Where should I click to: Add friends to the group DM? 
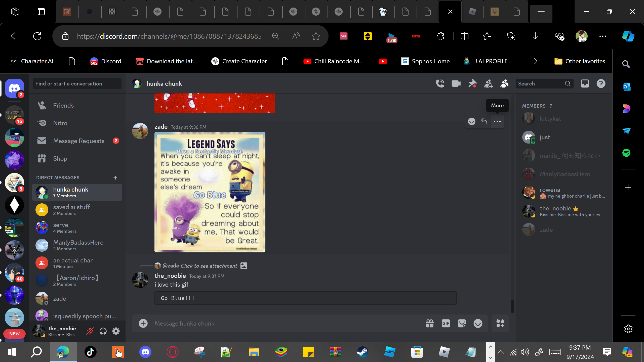coord(488,84)
